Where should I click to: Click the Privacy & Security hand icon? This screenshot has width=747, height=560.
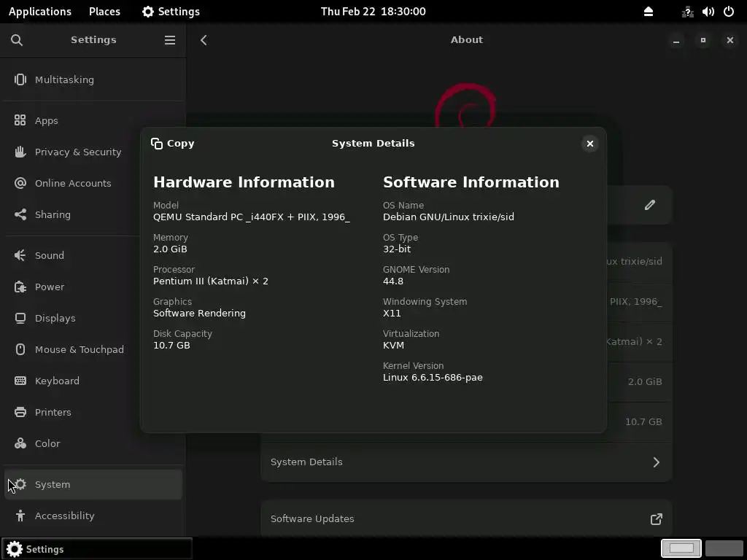click(20, 152)
